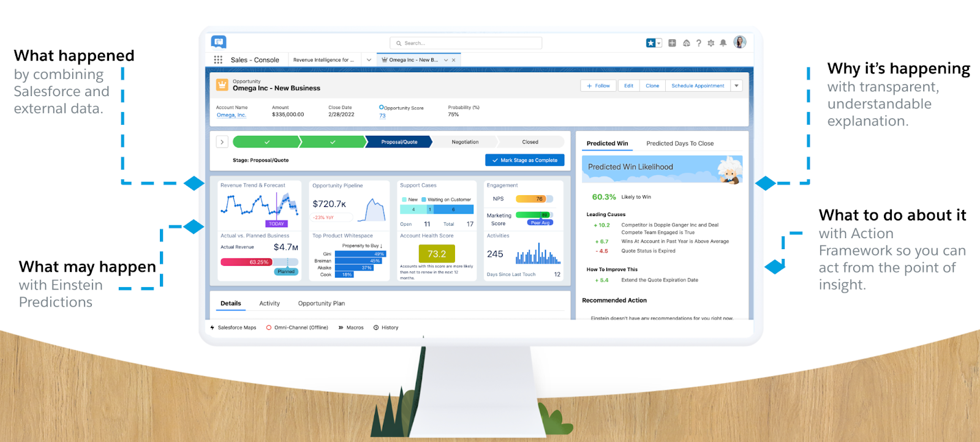Expand the sales path details chevron
This screenshot has height=442, width=980.
pos(222,142)
